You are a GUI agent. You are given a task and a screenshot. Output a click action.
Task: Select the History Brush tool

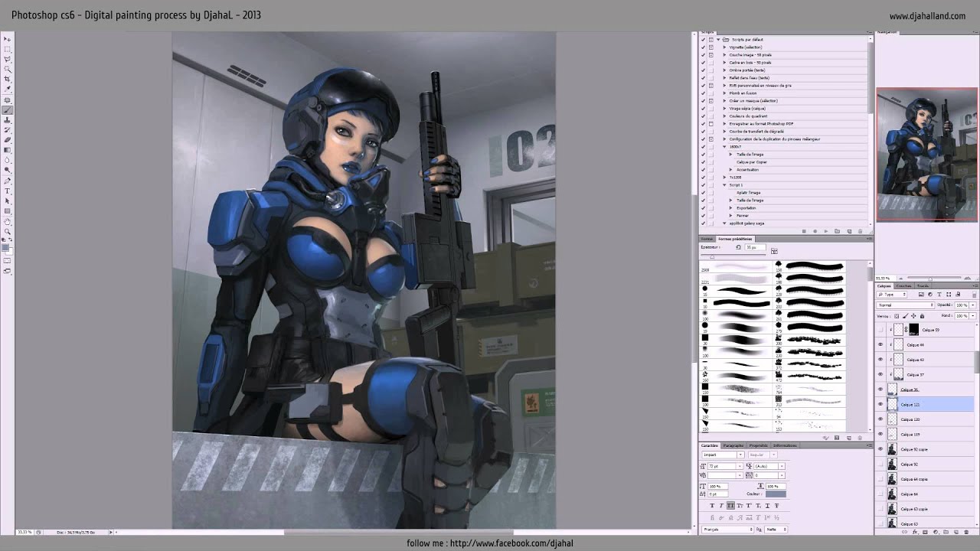(7, 130)
